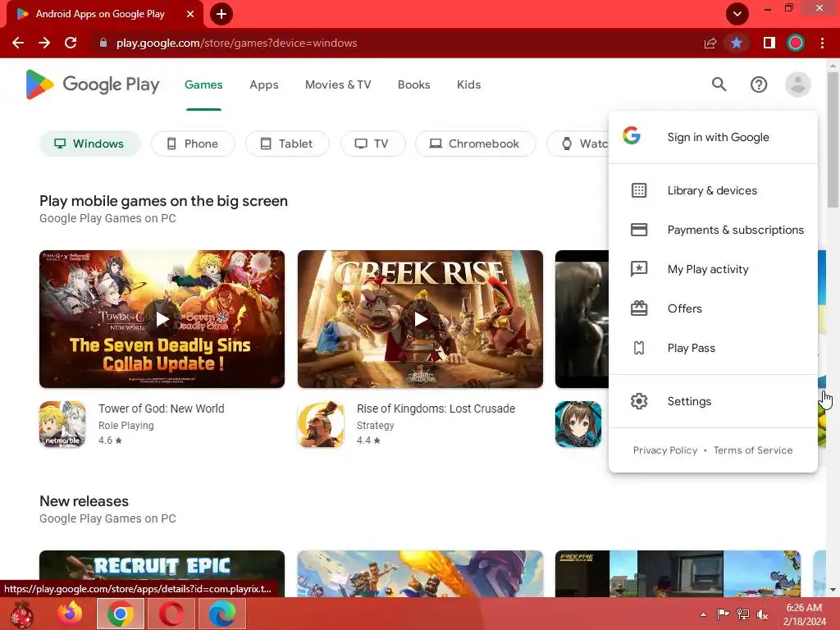The height and width of the screenshot is (630, 840).
Task: Reload the page with refresh icon
Action: point(71,43)
